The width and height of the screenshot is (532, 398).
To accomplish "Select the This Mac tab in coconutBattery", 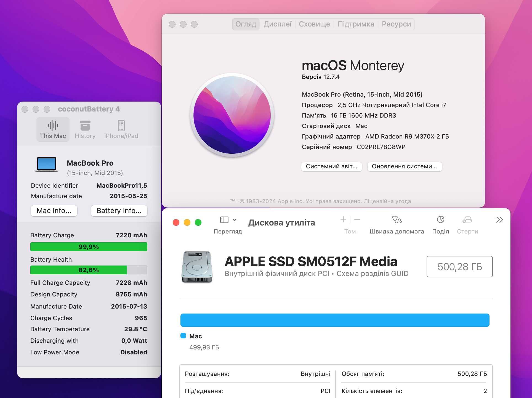I will tap(53, 129).
